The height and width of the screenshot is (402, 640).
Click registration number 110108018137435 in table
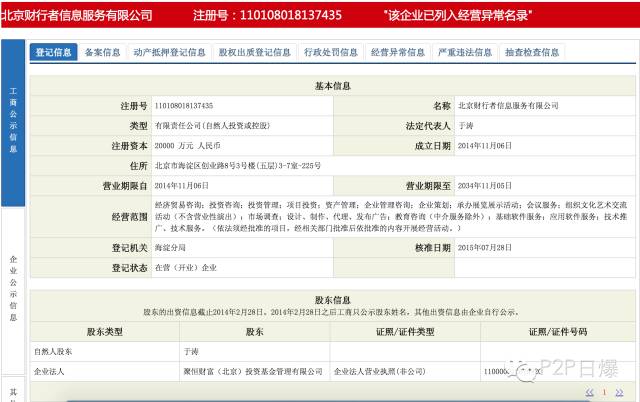(184, 106)
